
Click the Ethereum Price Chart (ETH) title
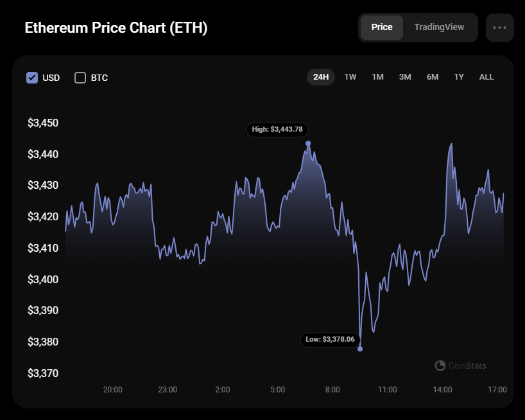116,28
